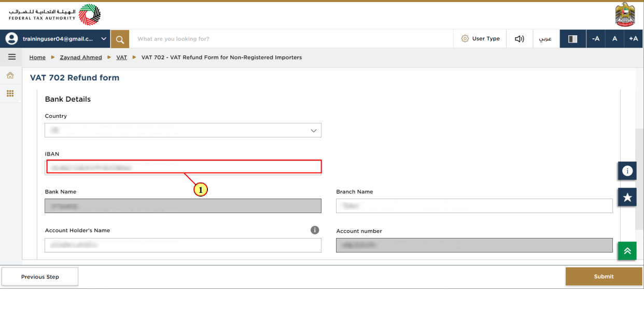Click the User Type label
644x336 pixels.
(486, 39)
